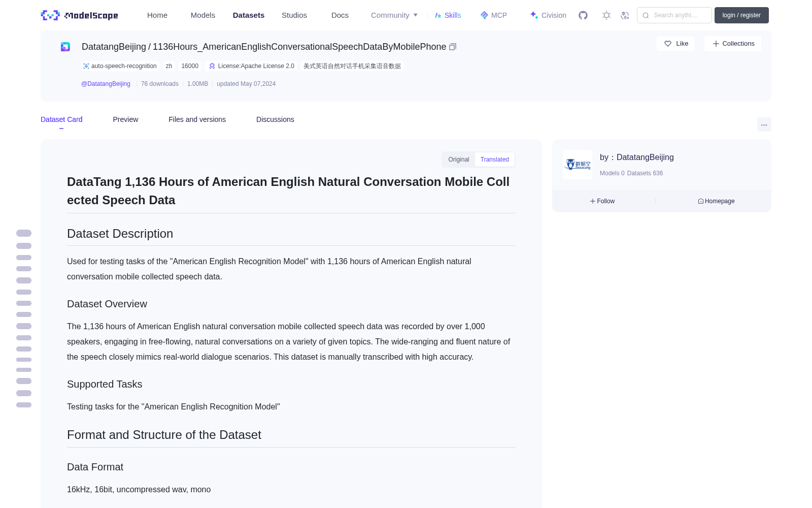Screen dimensions: 812x508
Task: Click the Models 0 count
Action: click(612, 173)
